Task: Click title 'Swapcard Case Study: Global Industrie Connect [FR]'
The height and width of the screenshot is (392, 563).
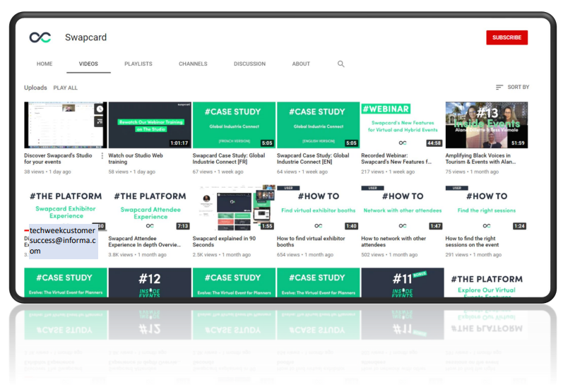Action: click(x=229, y=159)
